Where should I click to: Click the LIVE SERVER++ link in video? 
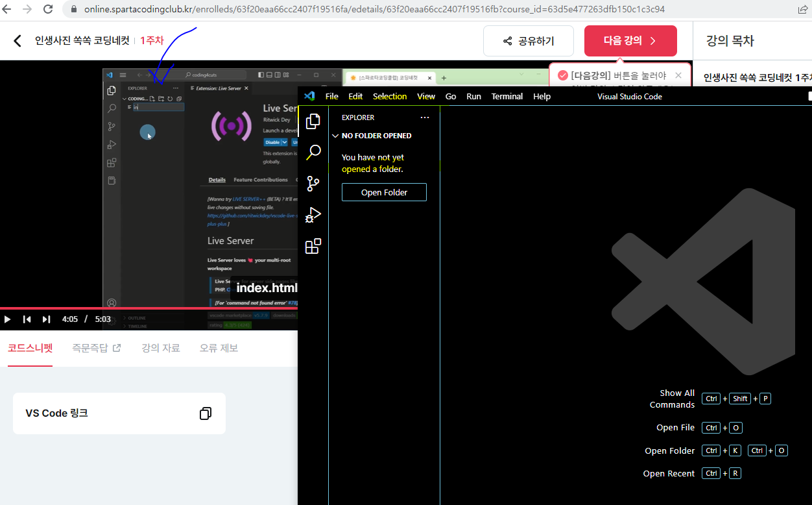tap(249, 199)
